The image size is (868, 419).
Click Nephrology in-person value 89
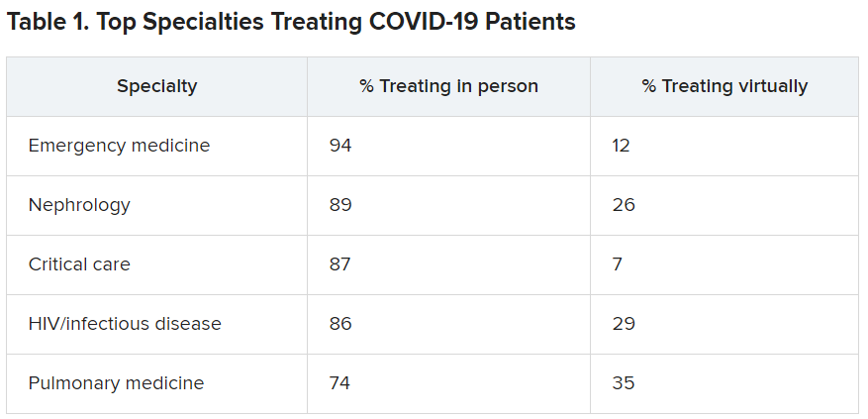point(340,205)
